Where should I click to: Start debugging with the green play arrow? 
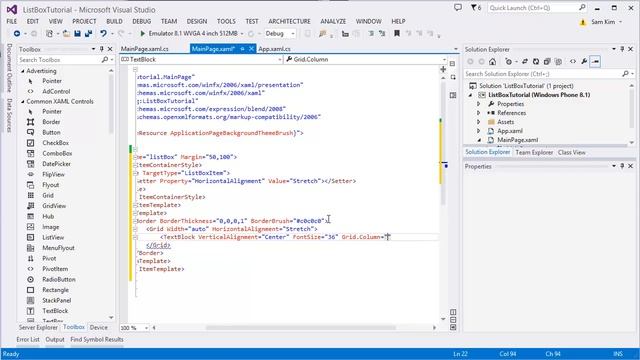[142, 33]
